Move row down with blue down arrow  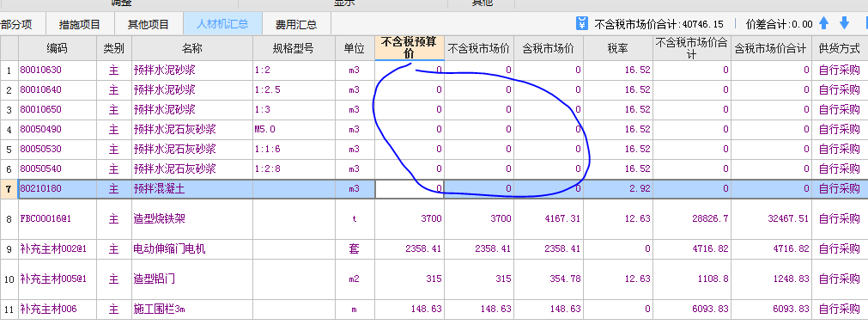[x=844, y=23]
